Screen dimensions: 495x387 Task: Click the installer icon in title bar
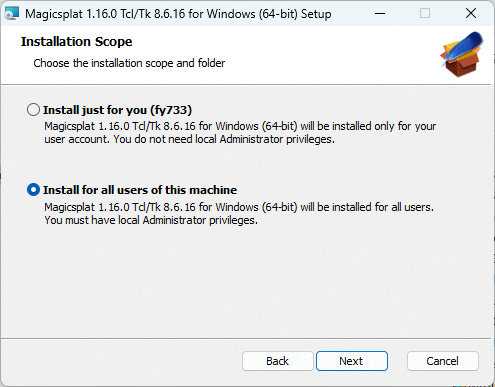(12, 14)
